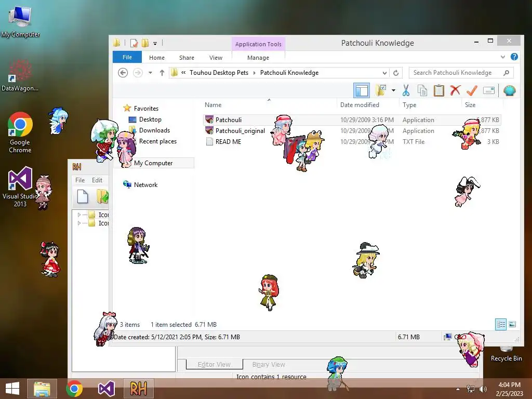Show hidden system tray icons arrow
532x399 pixels.
click(458, 389)
